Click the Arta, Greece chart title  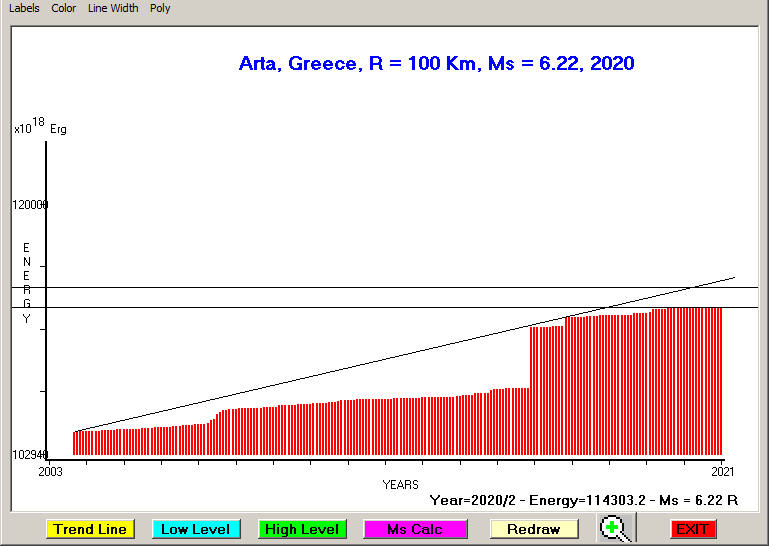click(x=436, y=64)
